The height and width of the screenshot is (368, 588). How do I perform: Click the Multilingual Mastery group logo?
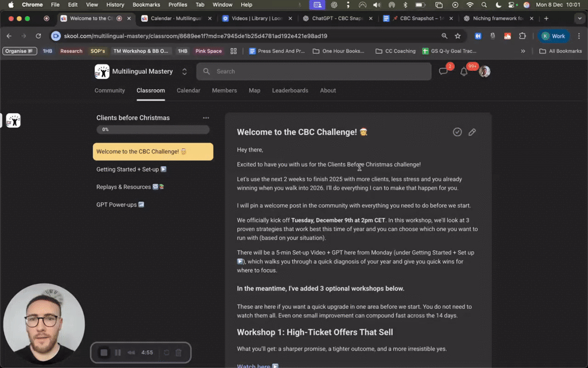point(102,71)
